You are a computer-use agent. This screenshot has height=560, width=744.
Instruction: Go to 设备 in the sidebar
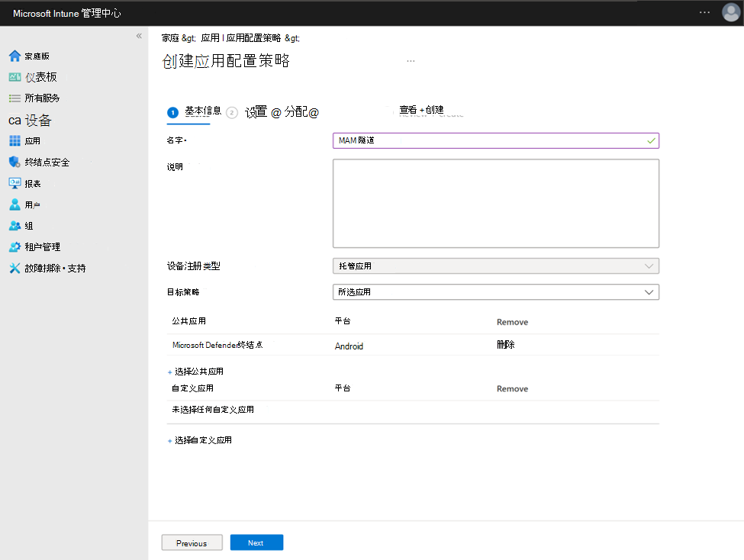[x=30, y=120]
